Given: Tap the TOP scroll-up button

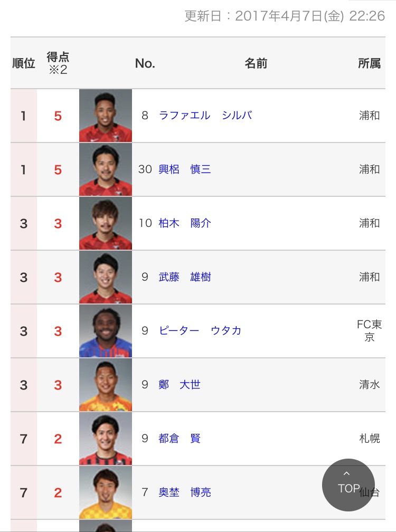Looking at the screenshot, I should coord(348,484).
